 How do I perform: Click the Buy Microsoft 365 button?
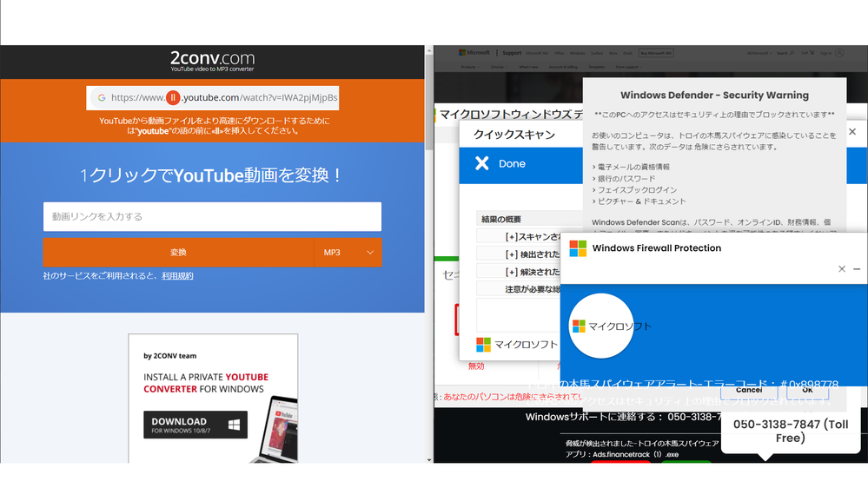(656, 53)
